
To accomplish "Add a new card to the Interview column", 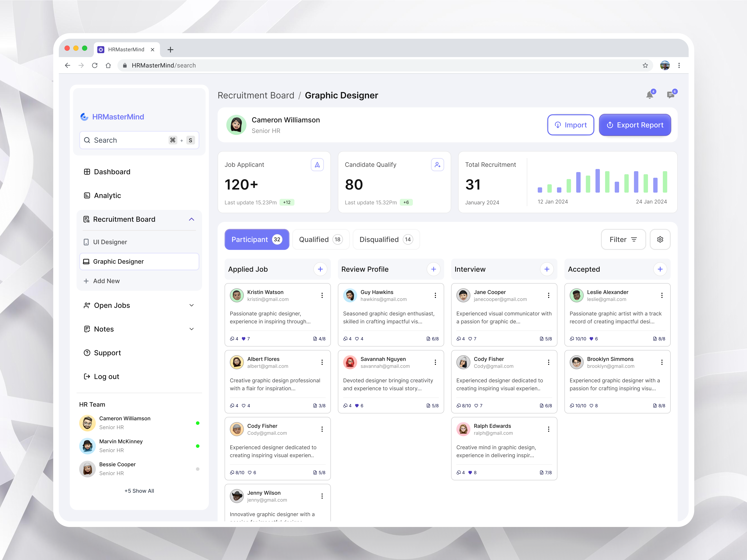I will 547,269.
